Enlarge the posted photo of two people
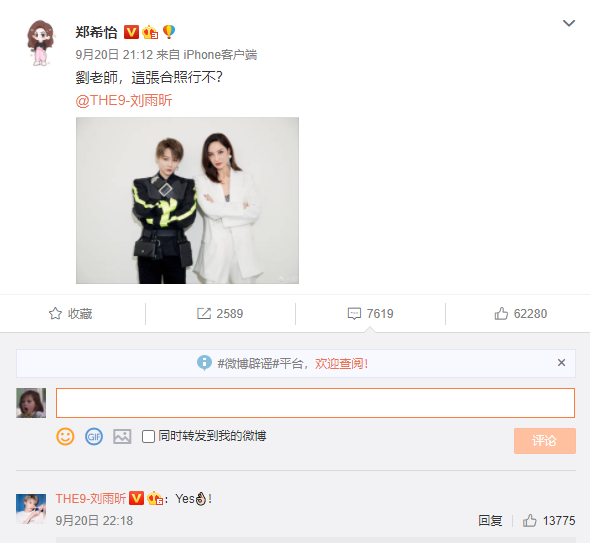This screenshot has width=590, height=543. point(187,200)
